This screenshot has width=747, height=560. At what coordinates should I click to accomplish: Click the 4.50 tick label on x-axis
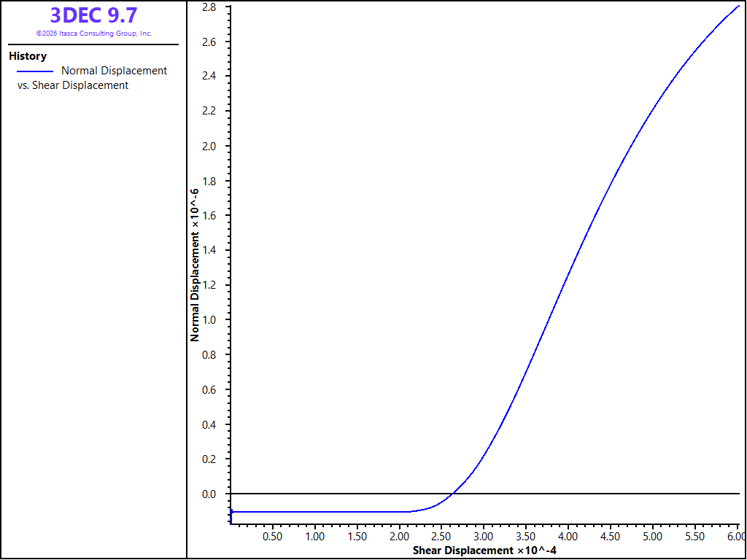[x=610, y=536]
